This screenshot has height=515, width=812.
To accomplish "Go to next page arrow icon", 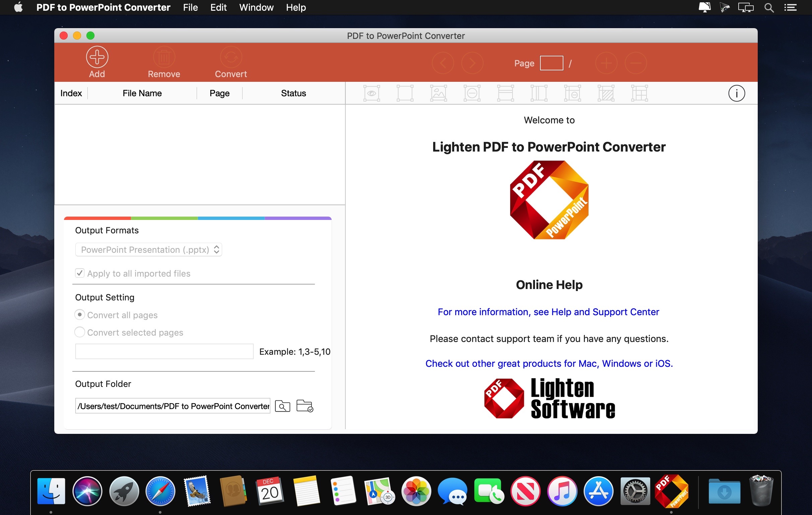I will click(x=472, y=63).
